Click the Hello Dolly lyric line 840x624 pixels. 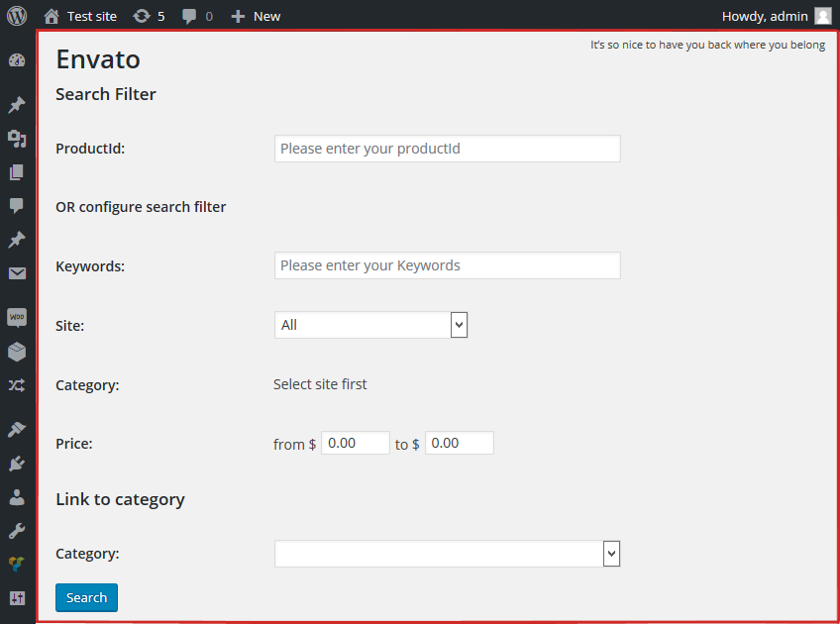[707, 45]
